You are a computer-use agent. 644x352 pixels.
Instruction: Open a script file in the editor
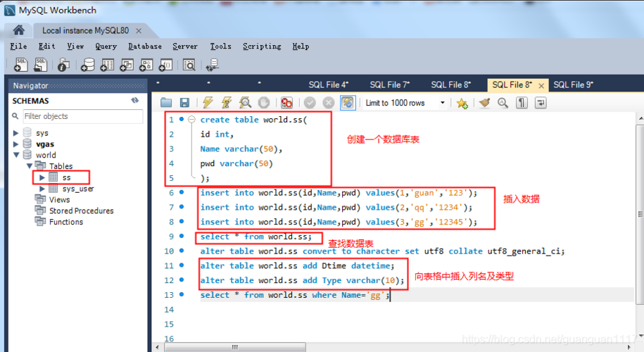tap(166, 103)
